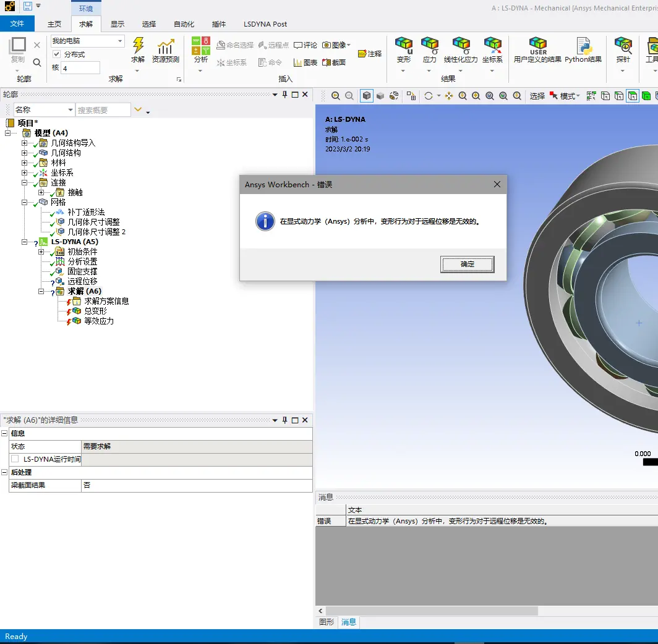
Task: Click the pan arrows icon
Action: tap(448, 96)
